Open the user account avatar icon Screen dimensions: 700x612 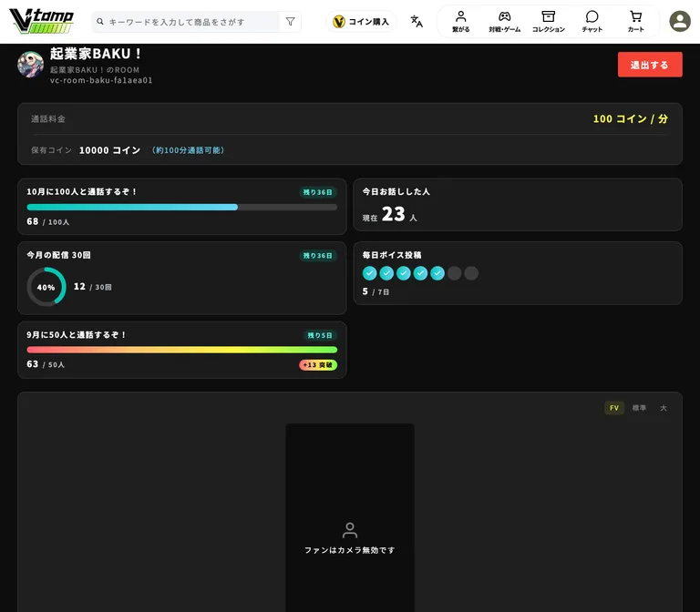pos(680,21)
